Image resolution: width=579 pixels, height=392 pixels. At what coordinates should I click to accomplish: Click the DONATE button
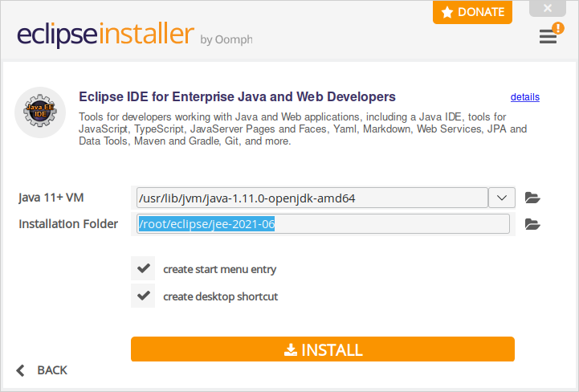[x=472, y=12]
